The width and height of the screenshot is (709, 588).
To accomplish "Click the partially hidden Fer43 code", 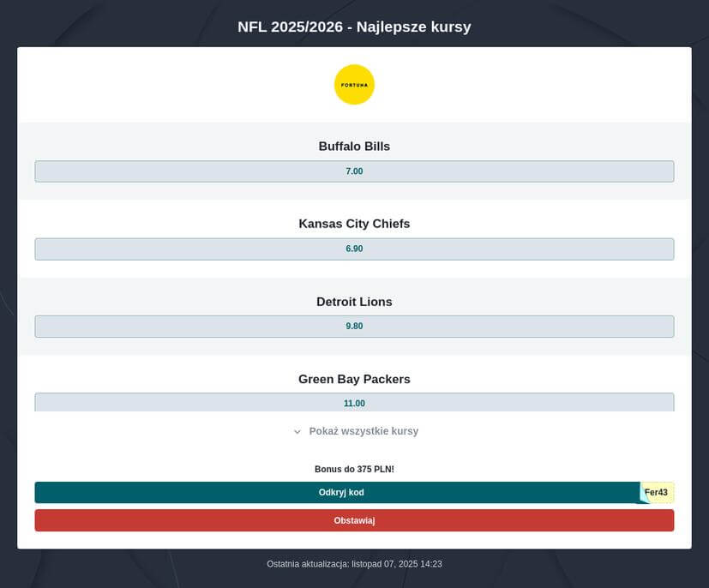I will click(x=658, y=493).
